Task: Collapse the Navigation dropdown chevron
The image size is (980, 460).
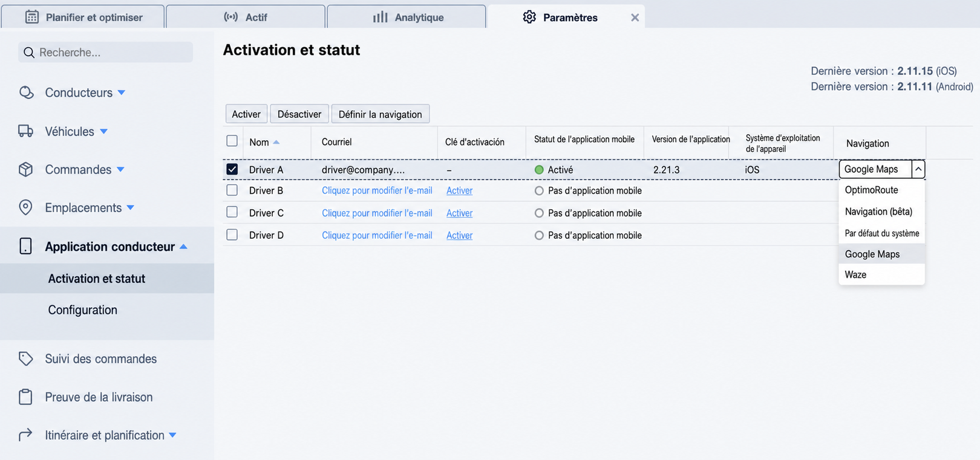Action: tap(918, 169)
